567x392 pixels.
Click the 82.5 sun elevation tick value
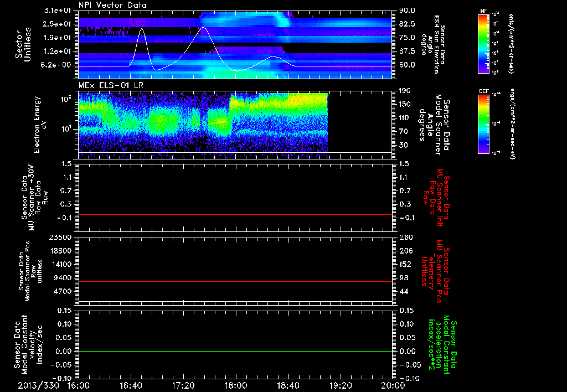pyautogui.click(x=407, y=24)
